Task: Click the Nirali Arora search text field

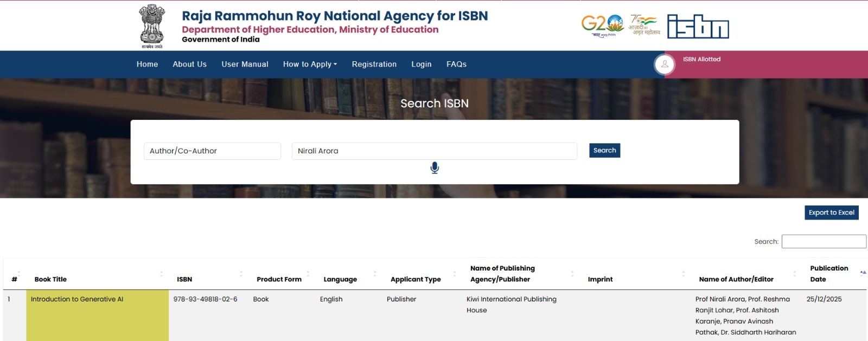Action: 434,151
